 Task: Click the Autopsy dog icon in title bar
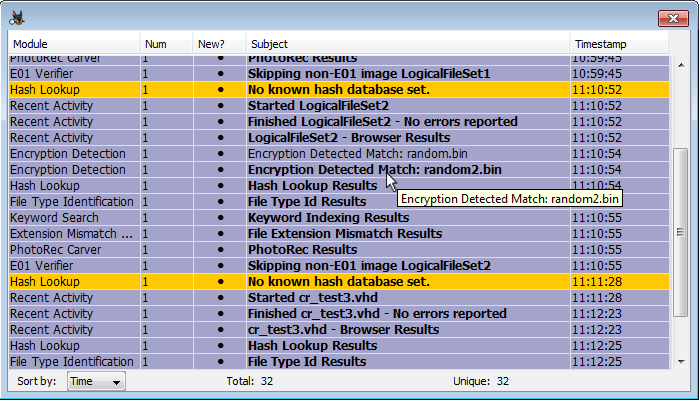pyautogui.click(x=17, y=17)
